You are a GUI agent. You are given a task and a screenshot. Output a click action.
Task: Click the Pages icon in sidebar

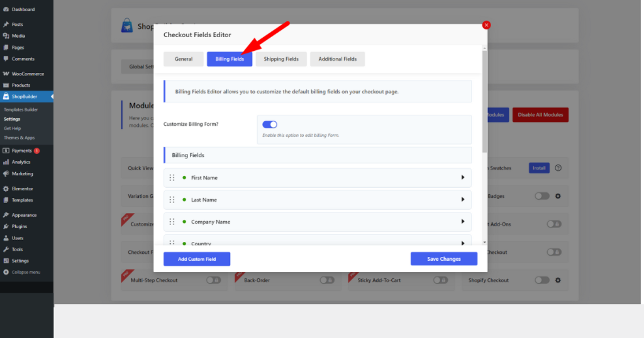click(6, 47)
